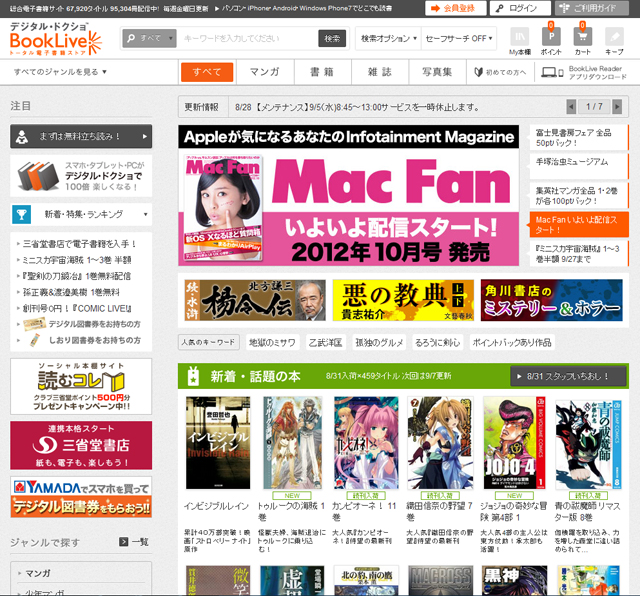Image resolution: width=640 pixels, height=596 pixels.
Task: Open 織田信奈の野望 7 book cover
Action: coord(440,443)
